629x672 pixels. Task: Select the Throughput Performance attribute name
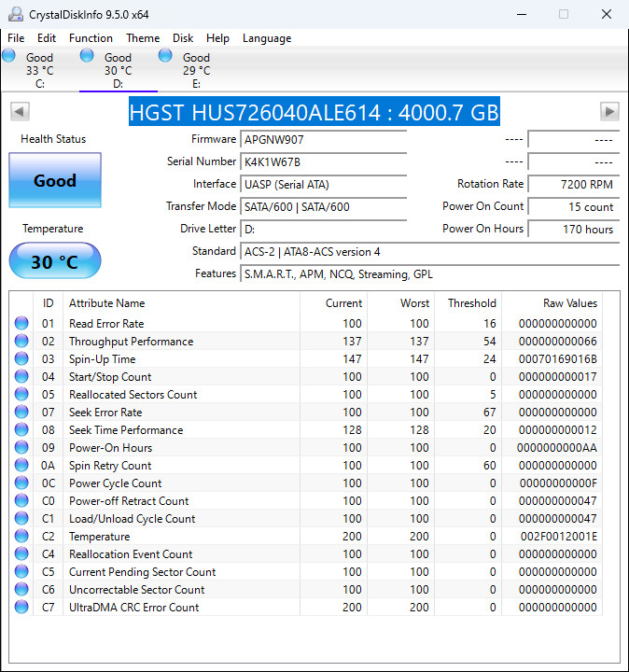[131, 342]
